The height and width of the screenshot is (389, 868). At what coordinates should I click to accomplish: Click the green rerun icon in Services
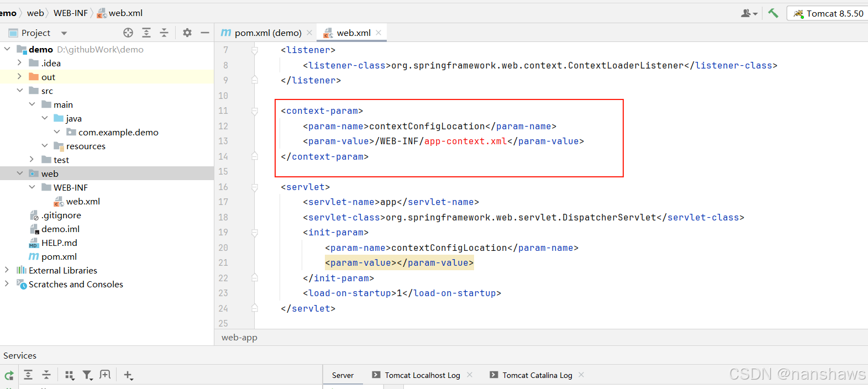click(9, 376)
